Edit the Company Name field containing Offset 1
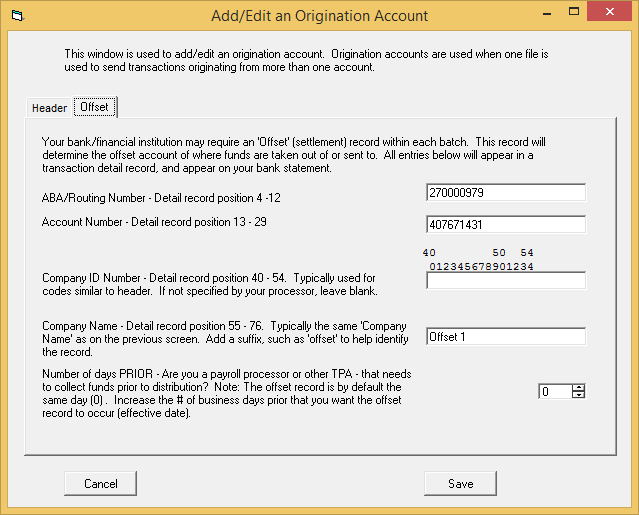The image size is (639, 515). tap(505, 337)
